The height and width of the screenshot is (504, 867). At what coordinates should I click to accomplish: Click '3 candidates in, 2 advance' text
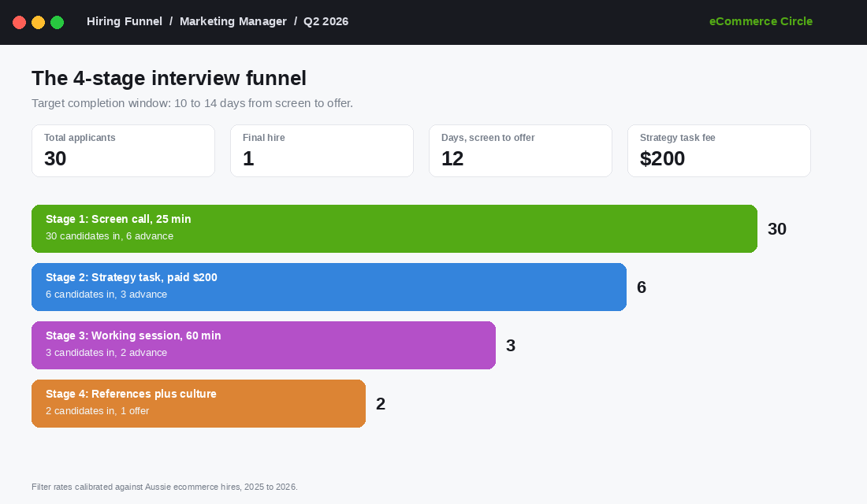[106, 353]
